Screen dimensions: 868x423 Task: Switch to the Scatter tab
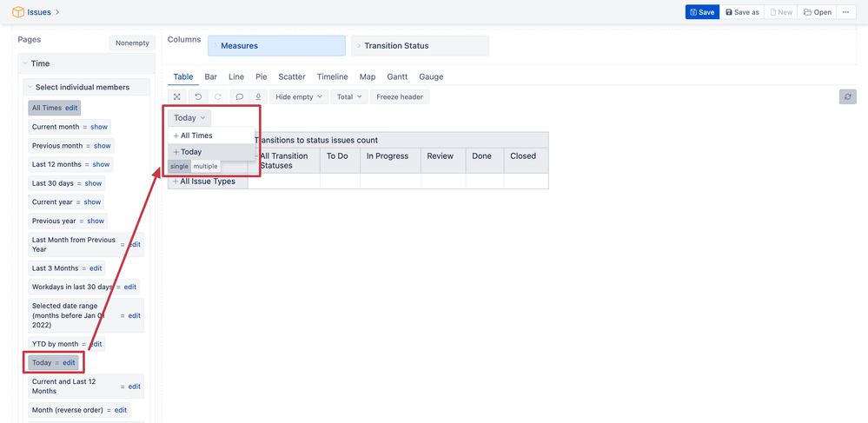[x=292, y=77]
